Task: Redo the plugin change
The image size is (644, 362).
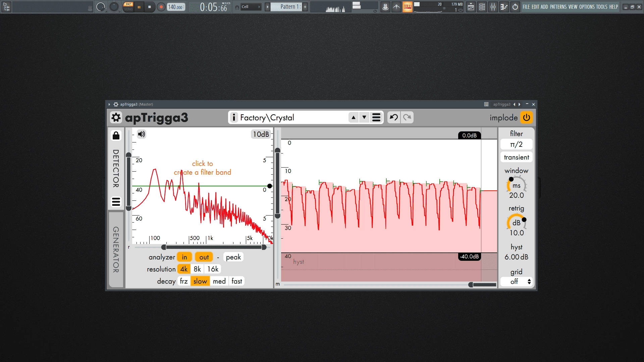Action: coord(407,117)
